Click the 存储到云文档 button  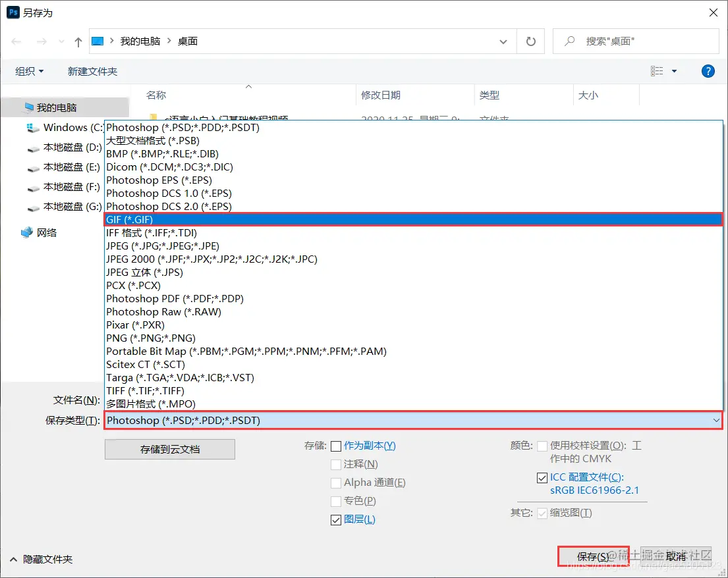pyautogui.click(x=169, y=449)
